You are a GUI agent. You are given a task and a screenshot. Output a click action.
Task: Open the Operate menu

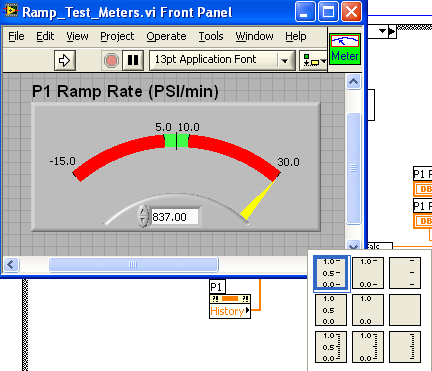[x=166, y=36]
